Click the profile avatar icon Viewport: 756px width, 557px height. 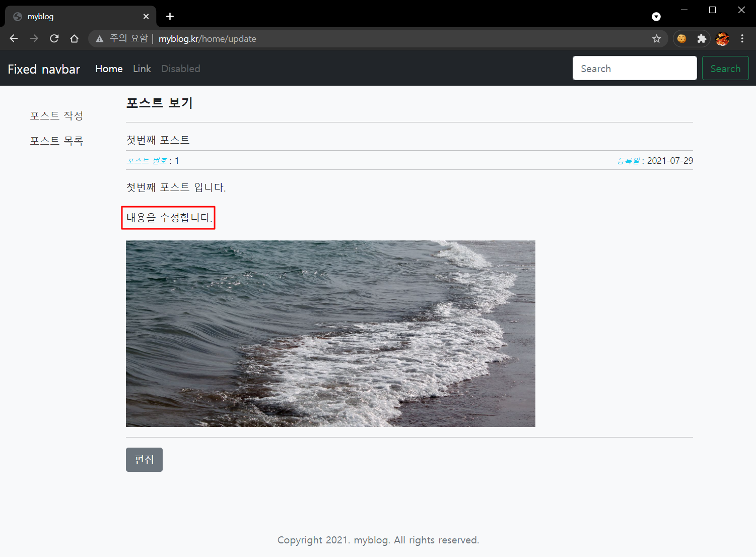click(x=722, y=39)
